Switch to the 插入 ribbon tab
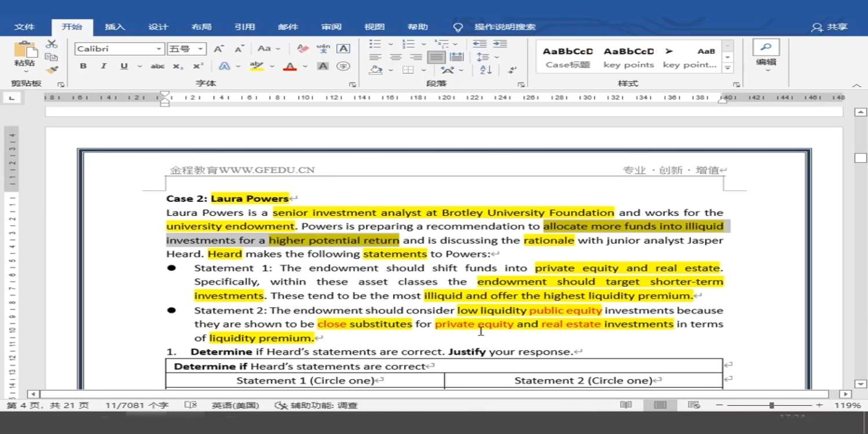 click(115, 27)
